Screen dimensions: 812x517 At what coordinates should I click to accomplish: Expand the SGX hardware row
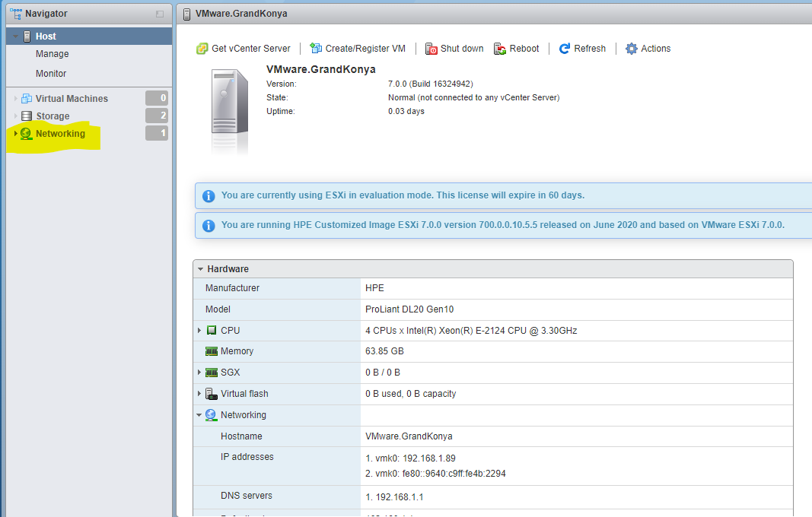(200, 373)
